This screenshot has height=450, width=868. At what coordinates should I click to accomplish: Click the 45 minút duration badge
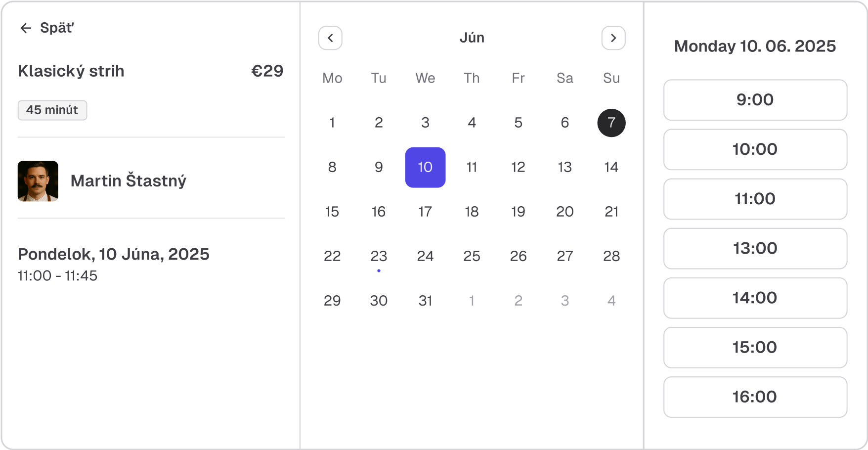click(52, 110)
